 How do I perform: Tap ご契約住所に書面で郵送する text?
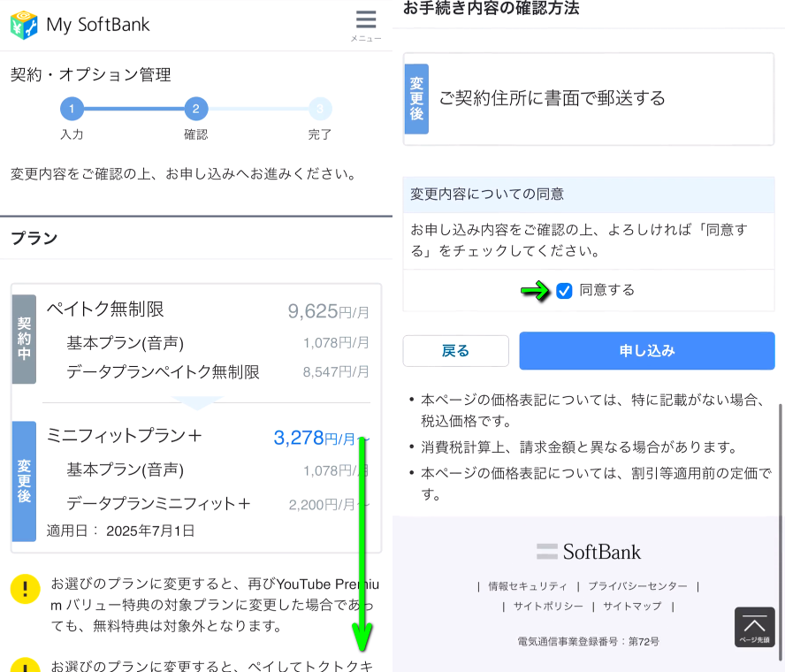[553, 99]
